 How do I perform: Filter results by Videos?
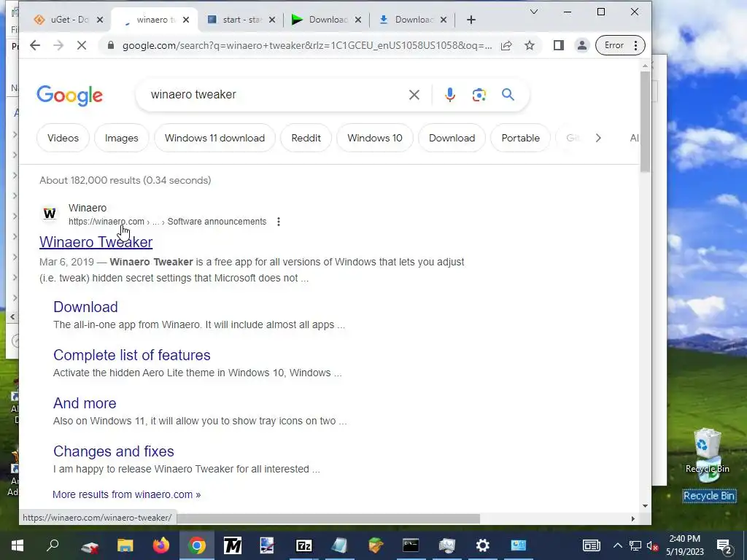click(63, 138)
